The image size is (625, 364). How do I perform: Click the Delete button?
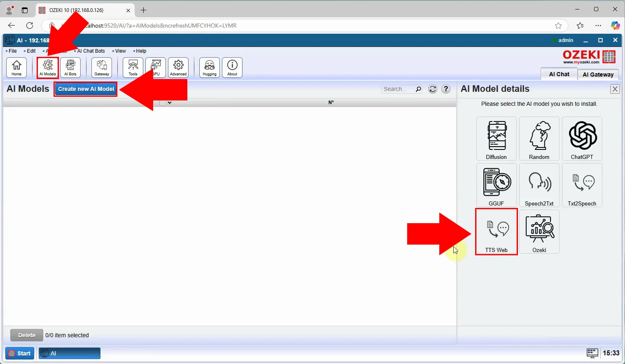pos(27,335)
